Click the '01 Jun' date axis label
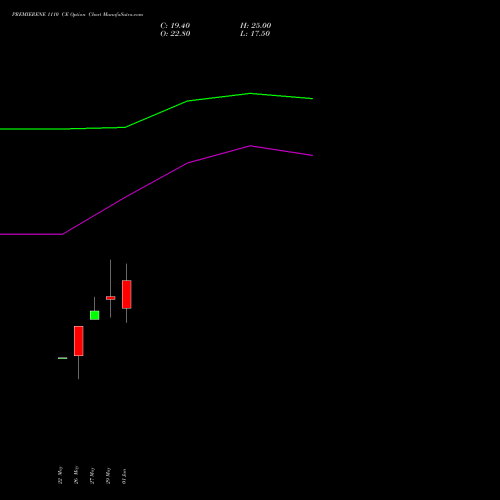Screen dimensions: 500x500 point(124,476)
